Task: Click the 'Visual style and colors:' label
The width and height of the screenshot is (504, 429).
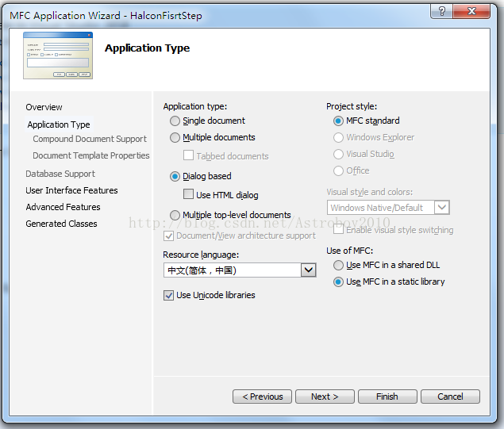Action: point(370,192)
